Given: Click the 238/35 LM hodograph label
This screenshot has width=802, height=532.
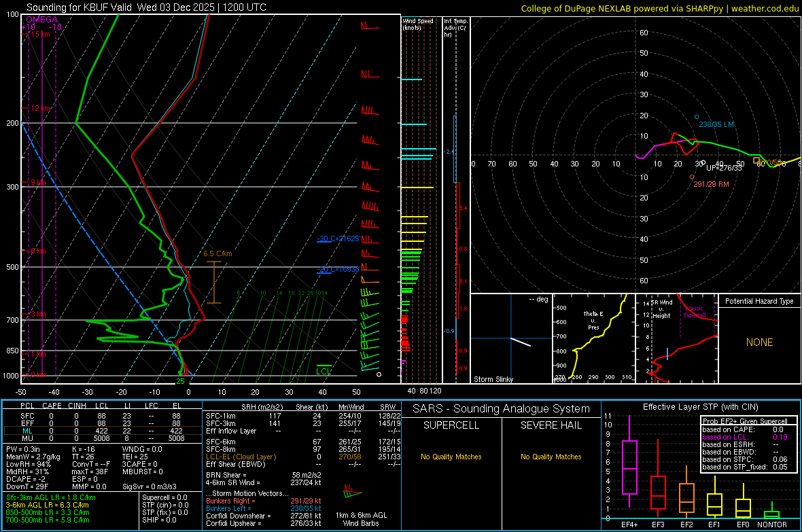Looking at the screenshot, I should point(716,124).
